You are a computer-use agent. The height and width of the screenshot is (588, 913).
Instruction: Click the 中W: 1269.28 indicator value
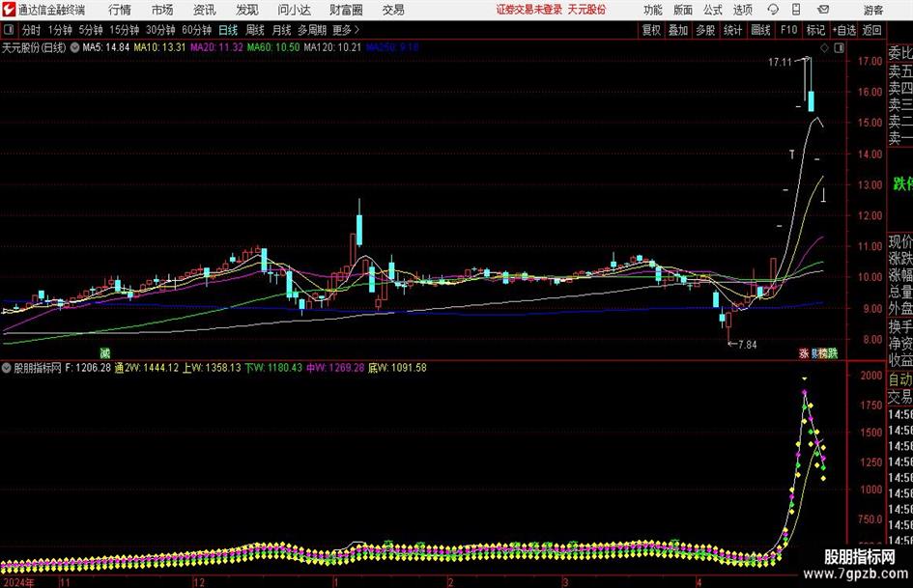tap(335, 368)
